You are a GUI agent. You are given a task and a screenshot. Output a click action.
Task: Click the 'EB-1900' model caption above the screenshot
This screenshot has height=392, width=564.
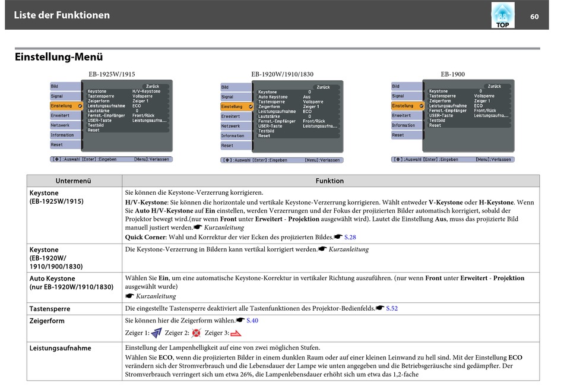coord(453,74)
